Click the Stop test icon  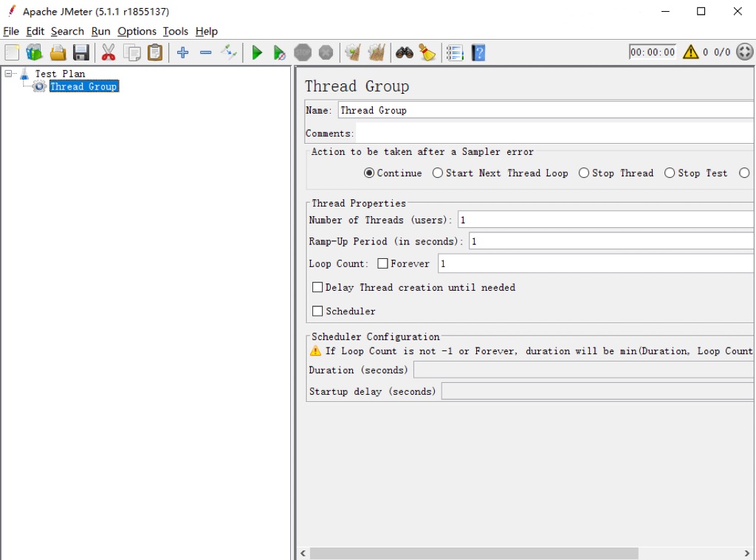coord(303,52)
